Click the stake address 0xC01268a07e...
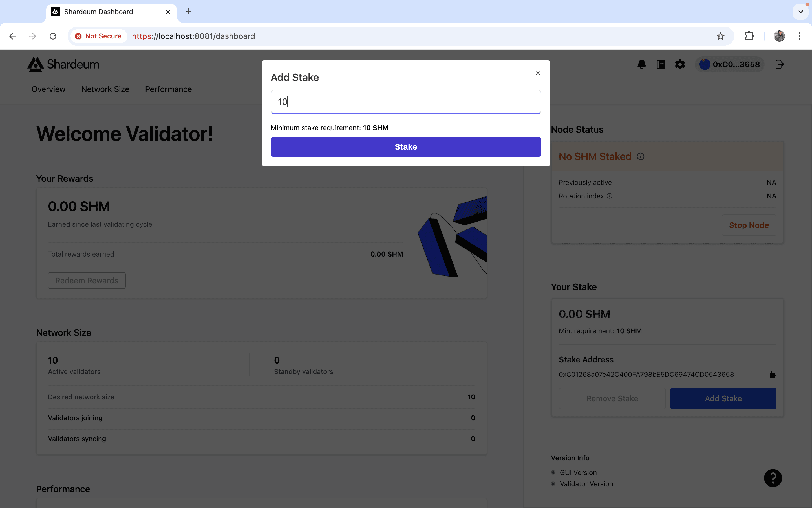812x508 pixels. click(x=646, y=374)
